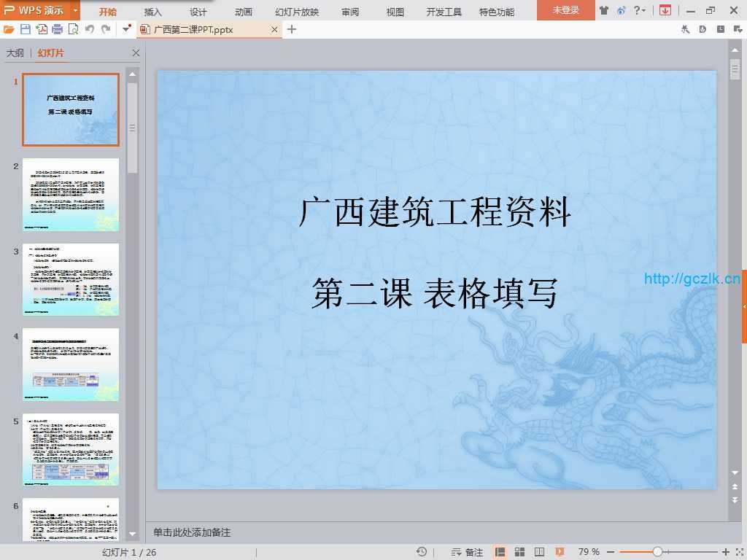Open Print Preview from quick toolbar
This screenshot has height=560, width=747.
[73, 29]
